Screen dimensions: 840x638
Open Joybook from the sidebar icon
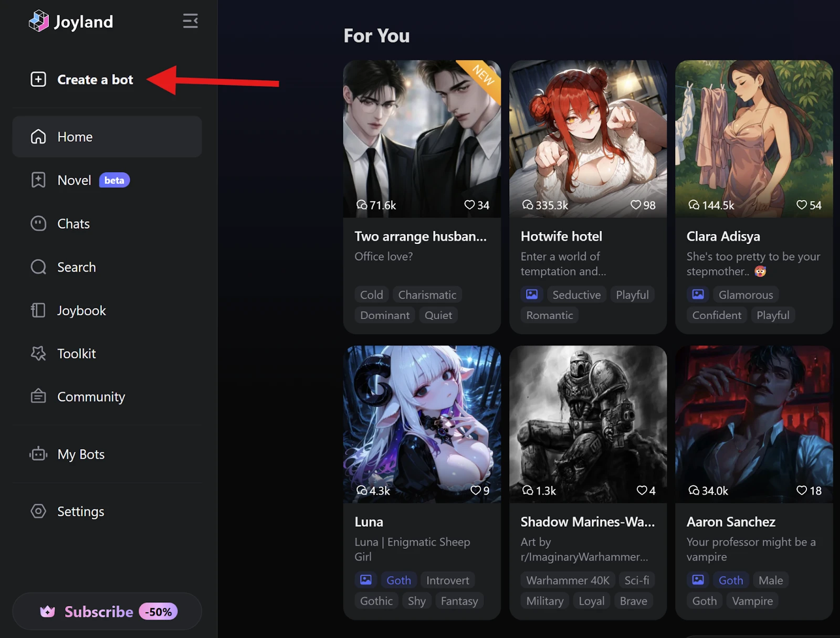(38, 310)
